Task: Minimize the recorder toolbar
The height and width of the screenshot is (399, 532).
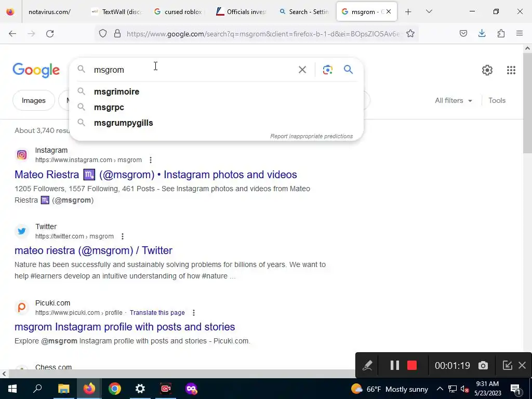Action: pos(507,365)
